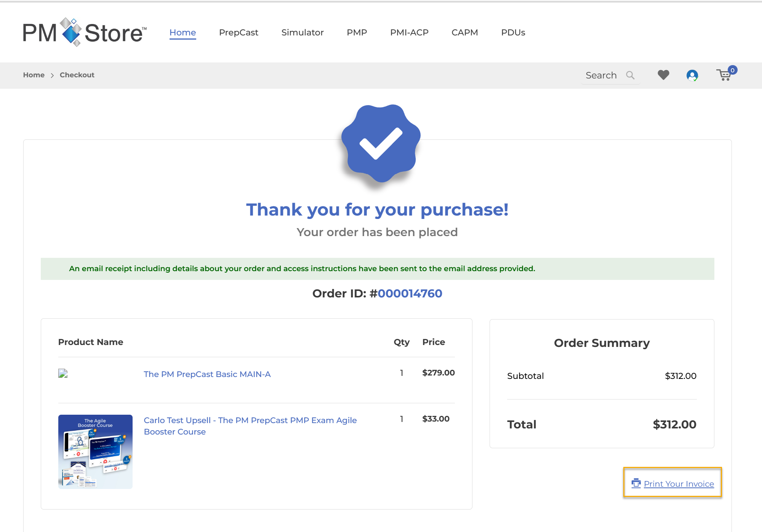This screenshot has width=762, height=532.
Task: Open the Simulator menu item
Action: (x=303, y=33)
